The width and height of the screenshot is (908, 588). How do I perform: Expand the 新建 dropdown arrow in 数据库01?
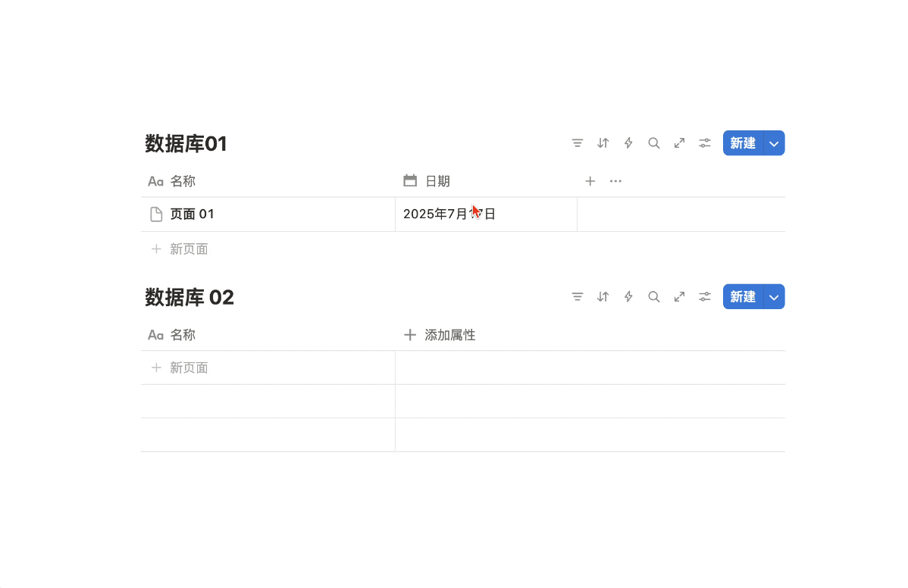click(775, 143)
